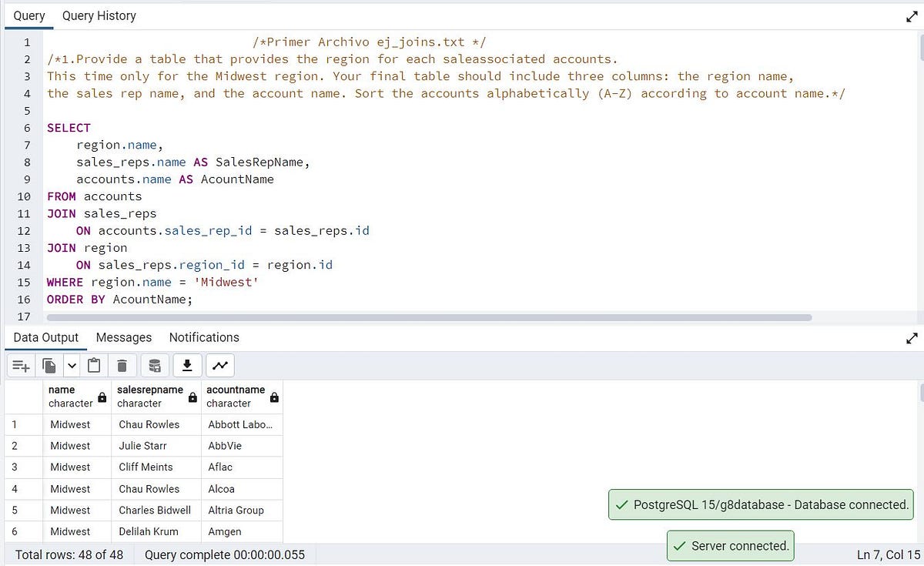924x566 pixels.
Task: Dismiss the Server connected notification
Action: click(x=730, y=545)
